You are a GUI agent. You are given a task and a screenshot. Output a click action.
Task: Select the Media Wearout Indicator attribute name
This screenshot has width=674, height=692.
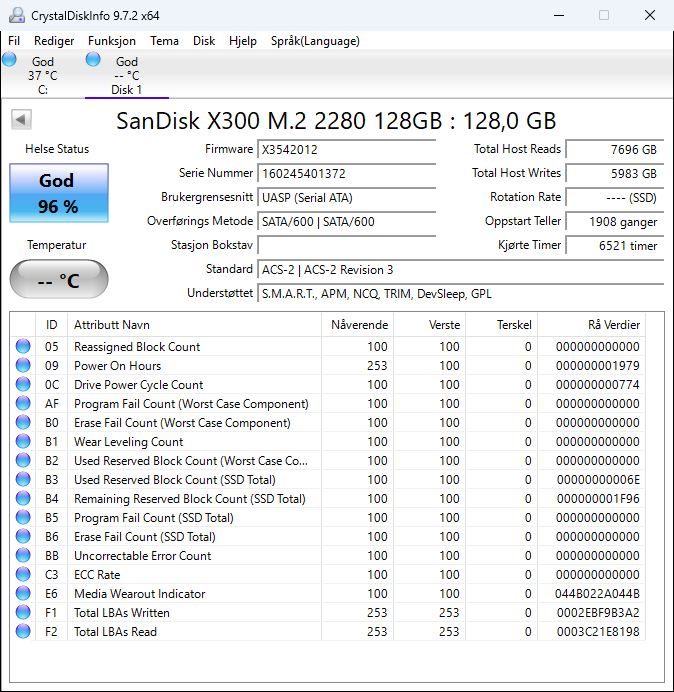(139, 594)
